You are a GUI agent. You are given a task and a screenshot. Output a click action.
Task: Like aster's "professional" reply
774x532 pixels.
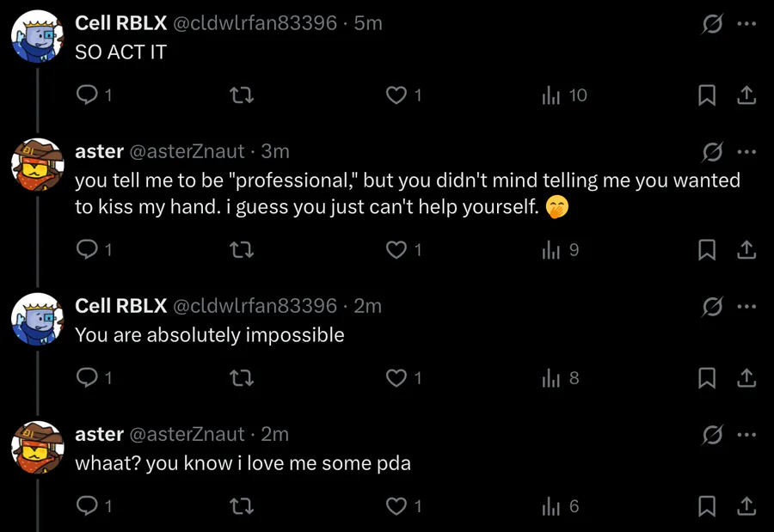[396, 250]
